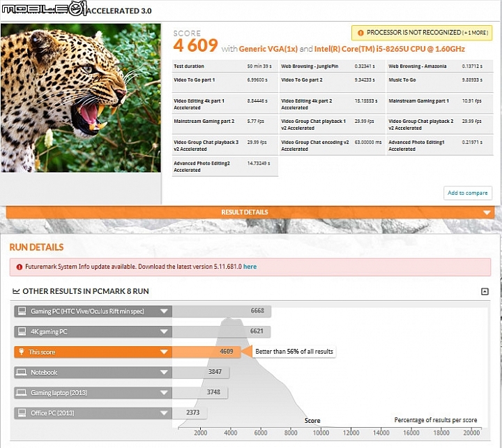Click the Web Browsing - Amazonia result label
Screen dimensions: 502x448
tap(418, 66)
